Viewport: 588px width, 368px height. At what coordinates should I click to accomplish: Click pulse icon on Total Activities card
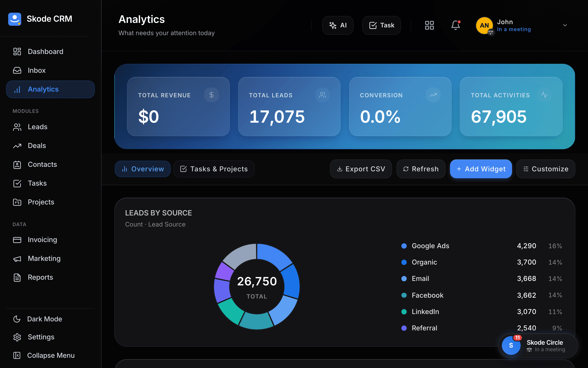(544, 95)
